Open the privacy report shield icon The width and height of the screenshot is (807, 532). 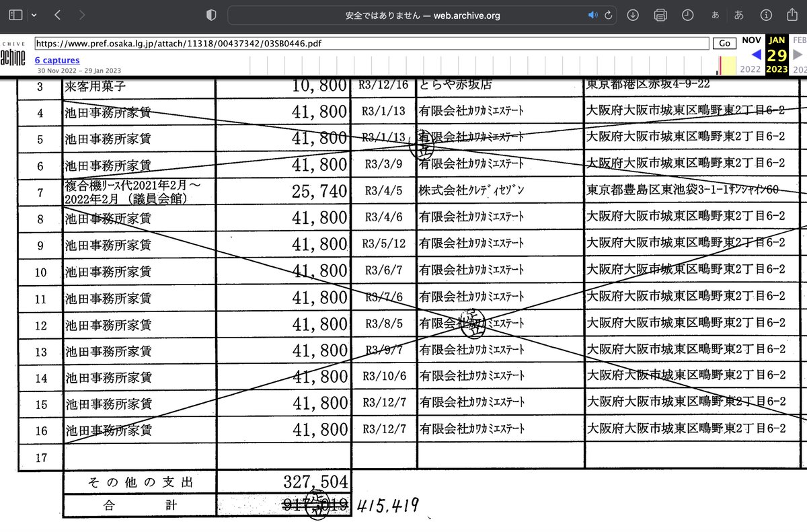click(x=211, y=15)
